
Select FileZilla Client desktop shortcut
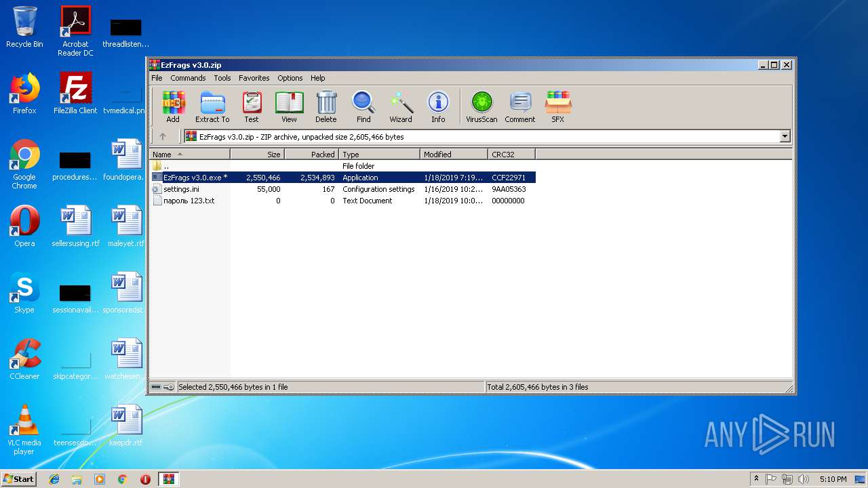coord(75,94)
